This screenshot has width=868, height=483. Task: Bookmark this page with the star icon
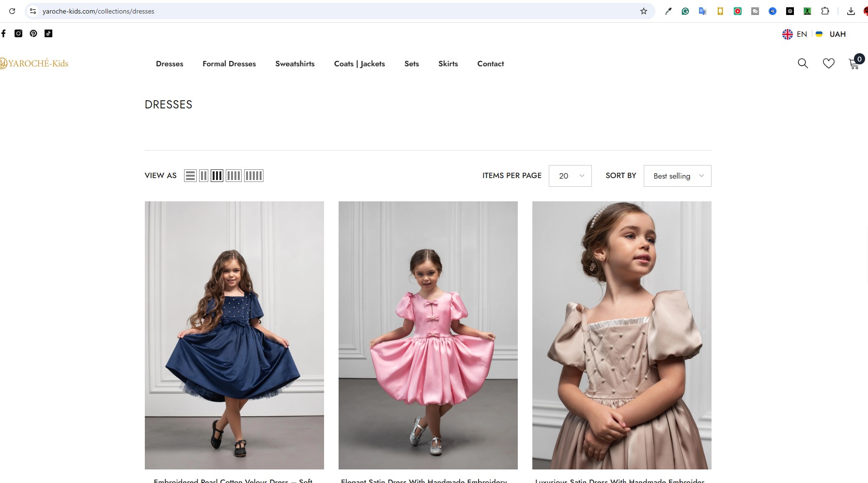coord(644,11)
